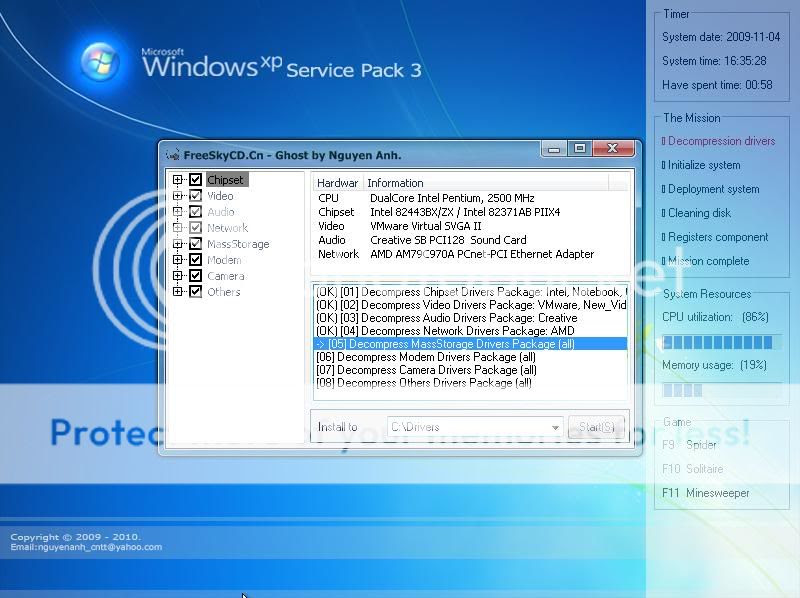Expand the Chipset tree node
The width and height of the screenshot is (800, 598).
pos(177,180)
